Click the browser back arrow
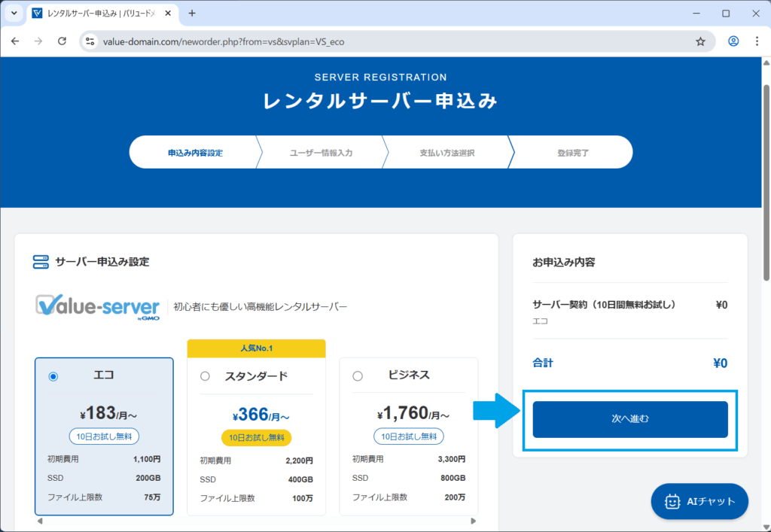Screen dimensions: 771x532 point(15,41)
